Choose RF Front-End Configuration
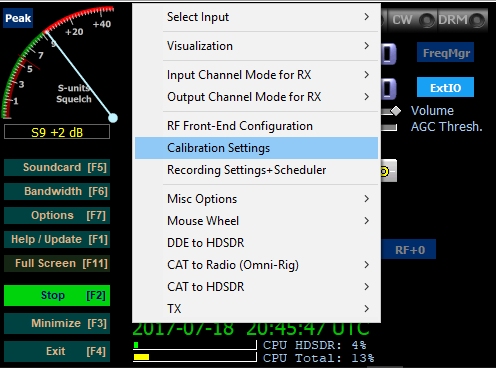496x368 pixels. [x=256, y=126]
